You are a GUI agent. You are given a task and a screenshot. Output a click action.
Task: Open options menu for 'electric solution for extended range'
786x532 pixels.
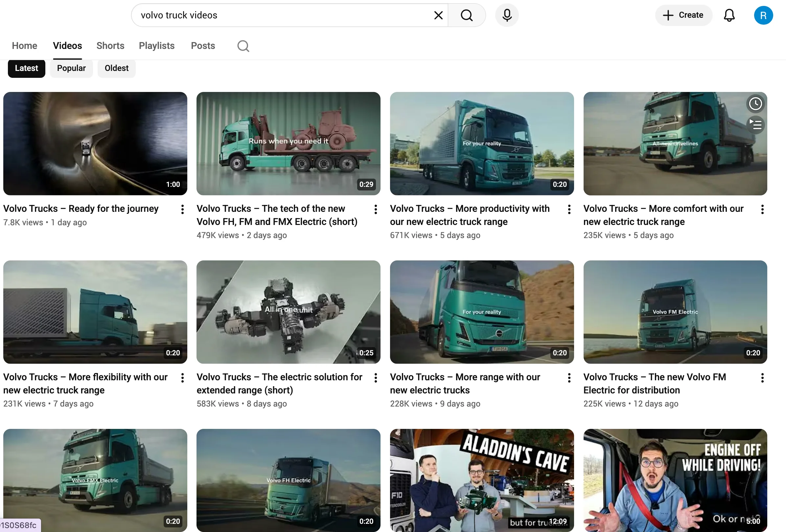pos(376,378)
